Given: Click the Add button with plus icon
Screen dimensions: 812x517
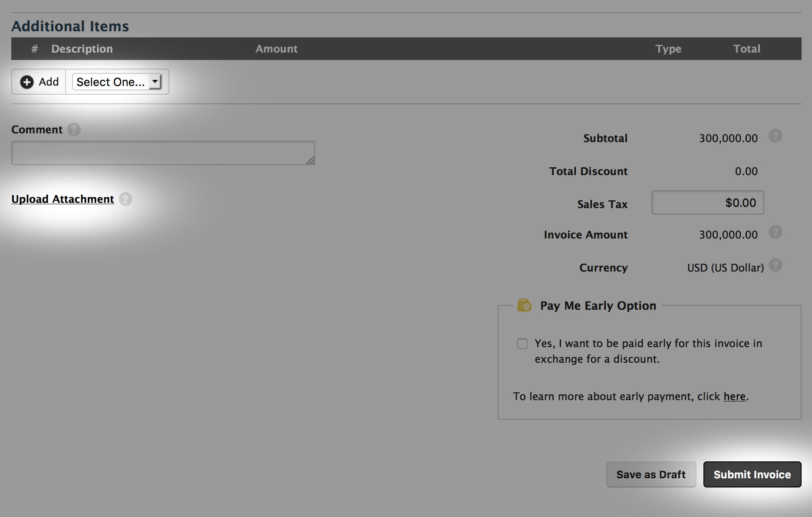Looking at the screenshot, I should (x=39, y=82).
